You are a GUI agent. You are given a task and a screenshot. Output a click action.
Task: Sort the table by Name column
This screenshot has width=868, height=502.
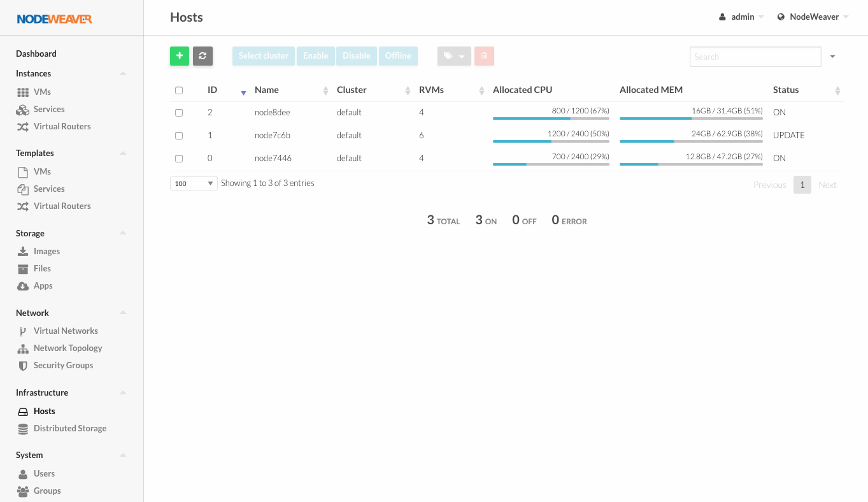point(292,90)
